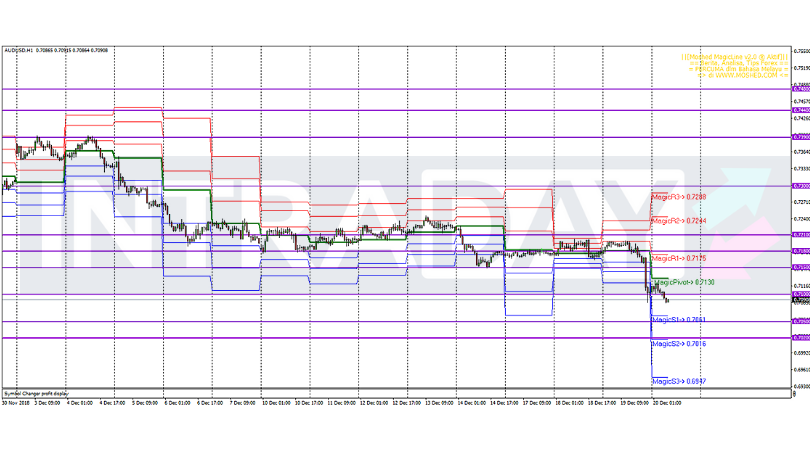
Task: Click the 4 Dec 01:00 time label
Action: pos(79,403)
